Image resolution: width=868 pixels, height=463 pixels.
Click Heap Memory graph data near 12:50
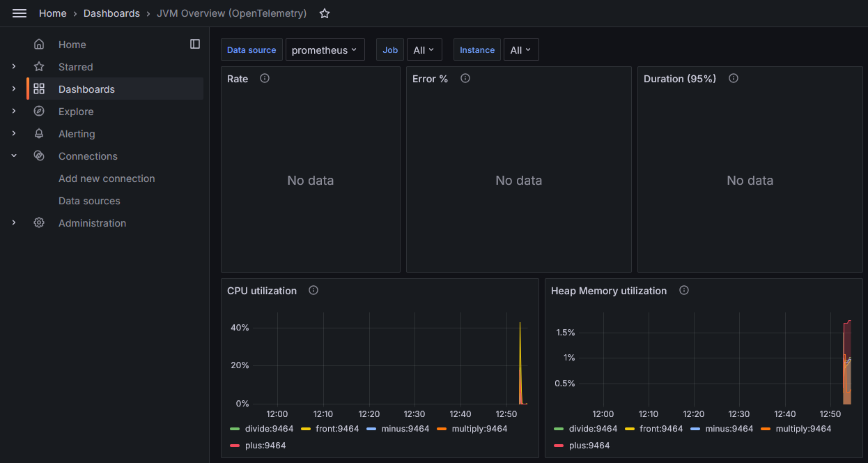[x=847, y=363]
